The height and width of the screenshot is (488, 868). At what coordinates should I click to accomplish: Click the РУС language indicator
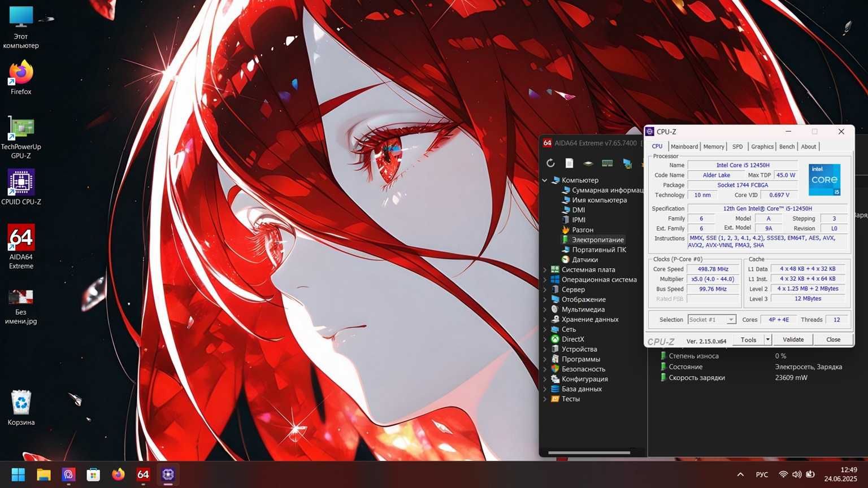pyautogui.click(x=762, y=474)
